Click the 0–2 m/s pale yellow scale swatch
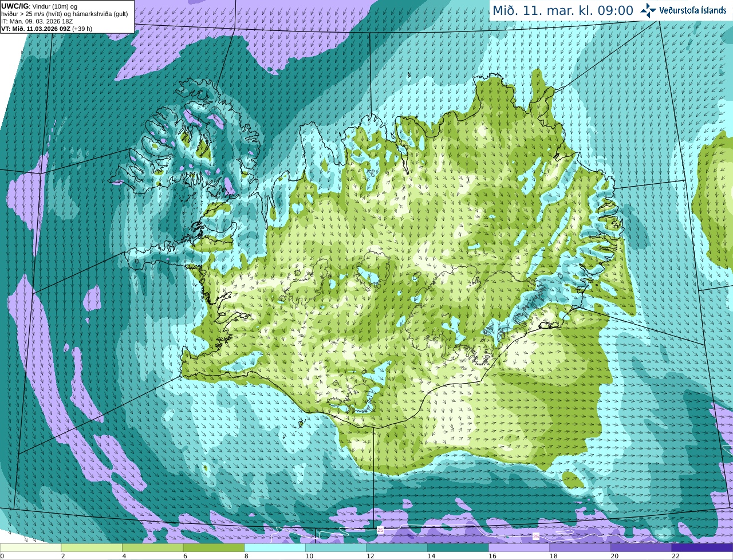The height and width of the screenshot is (560, 733). tap(30, 548)
